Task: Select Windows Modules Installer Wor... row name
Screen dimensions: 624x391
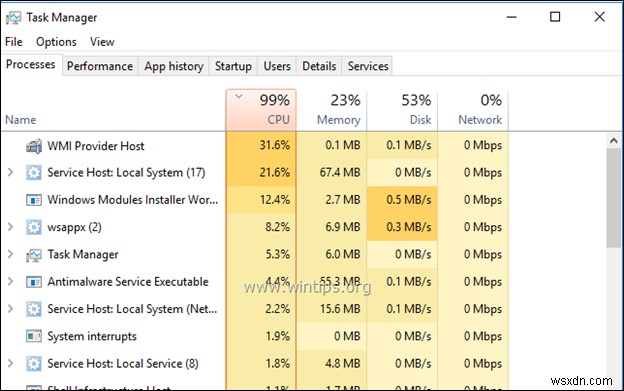Action: tap(133, 200)
